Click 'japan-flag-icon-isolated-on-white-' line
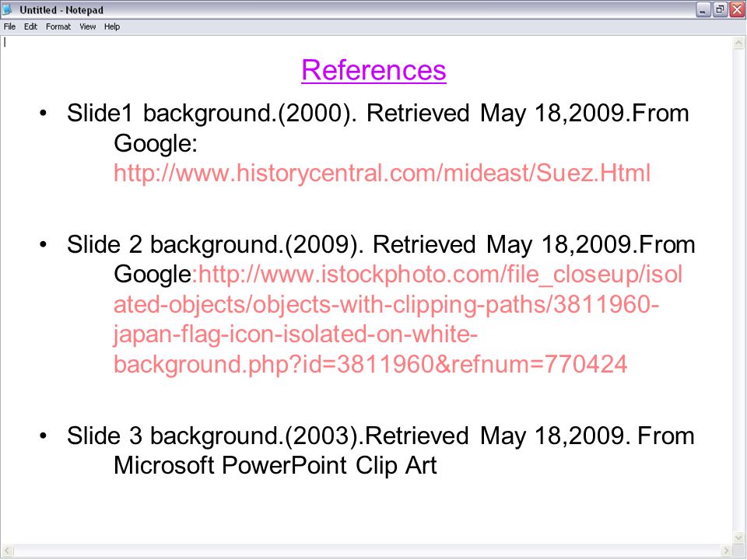The height and width of the screenshot is (560, 747). [296, 334]
